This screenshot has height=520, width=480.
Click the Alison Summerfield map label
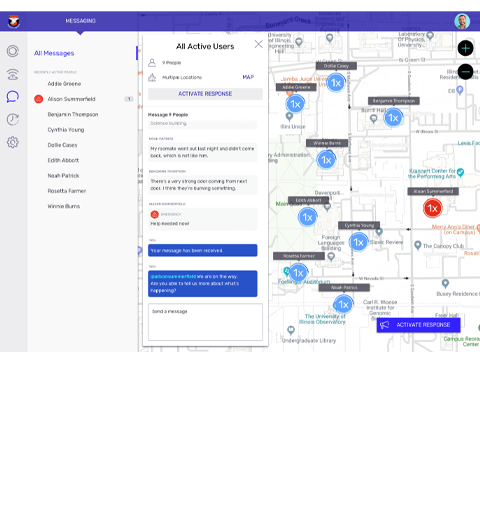click(433, 191)
